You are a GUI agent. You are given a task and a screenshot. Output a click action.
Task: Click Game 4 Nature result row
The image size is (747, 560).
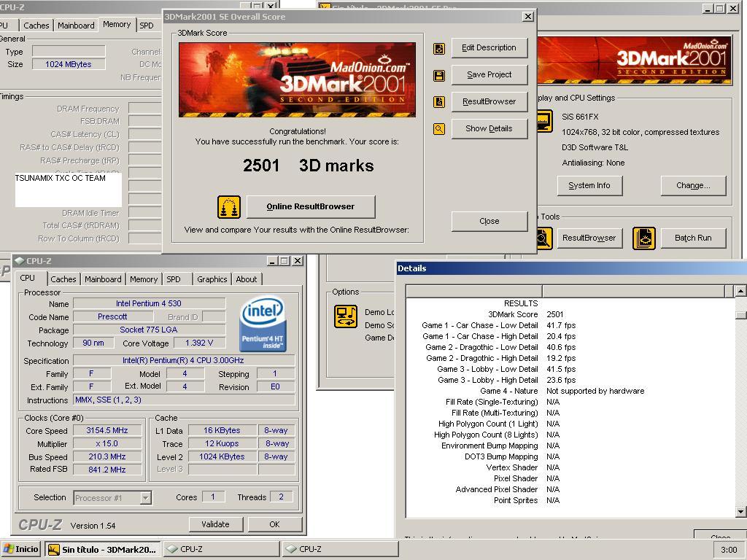[562, 391]
